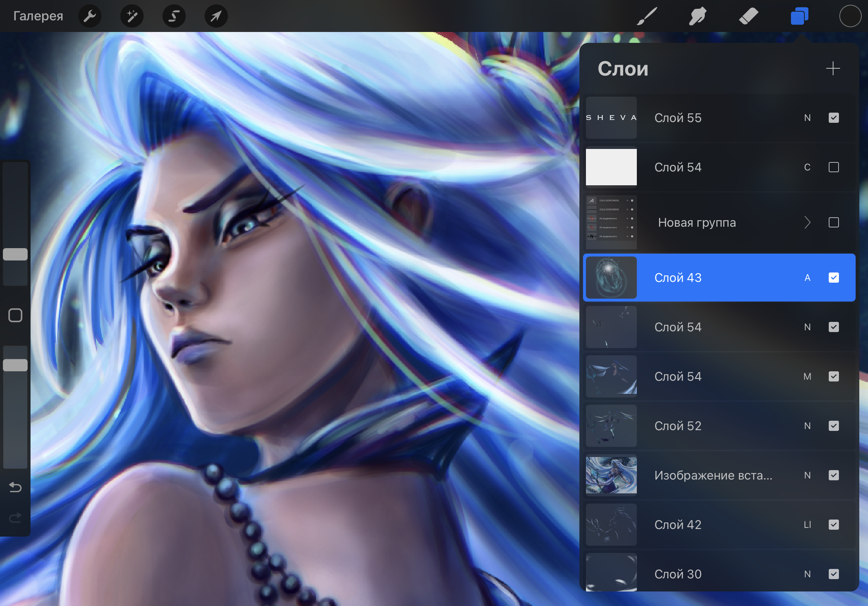This screenshot has width=868, height=606.
Task: Enable visibility of Новая группа
Action: tap(833, 223)
